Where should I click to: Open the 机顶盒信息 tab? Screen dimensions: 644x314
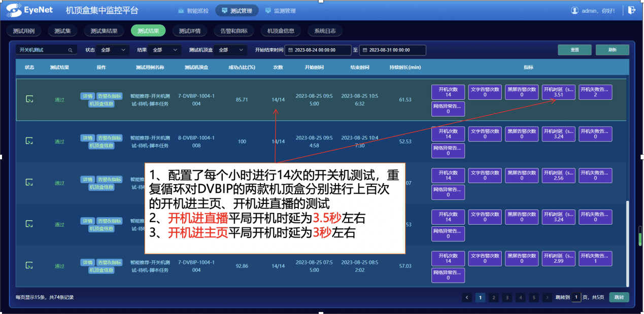point(281,30)
